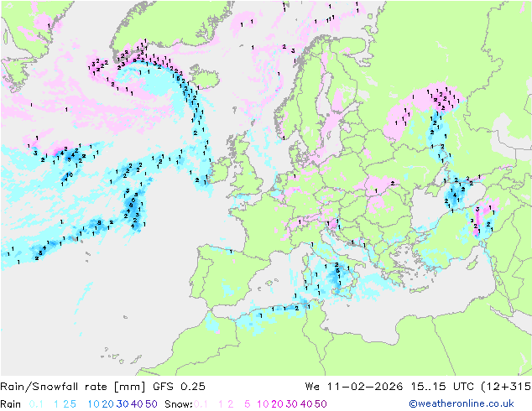
Task: Select the snow legend value 0.1
Action: point(201,404)
